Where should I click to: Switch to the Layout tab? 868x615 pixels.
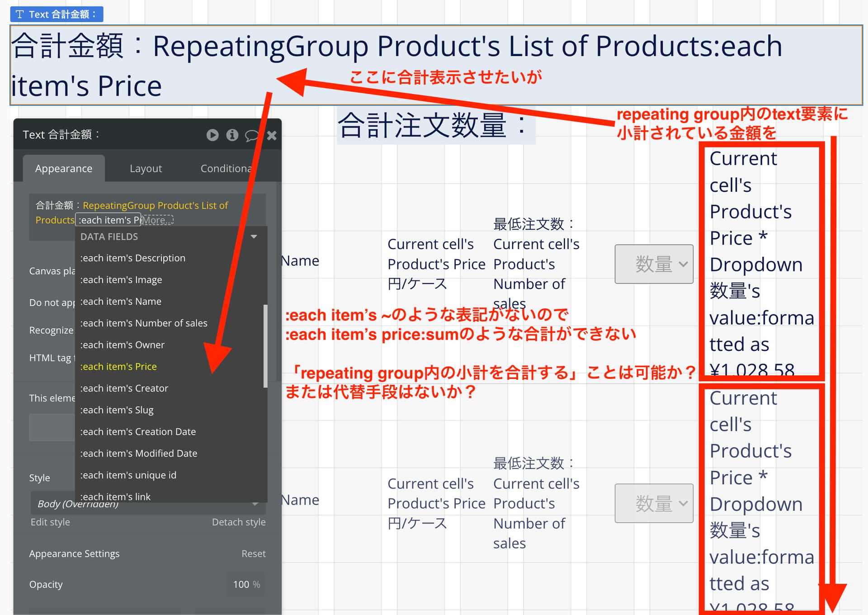click(146, 169)
